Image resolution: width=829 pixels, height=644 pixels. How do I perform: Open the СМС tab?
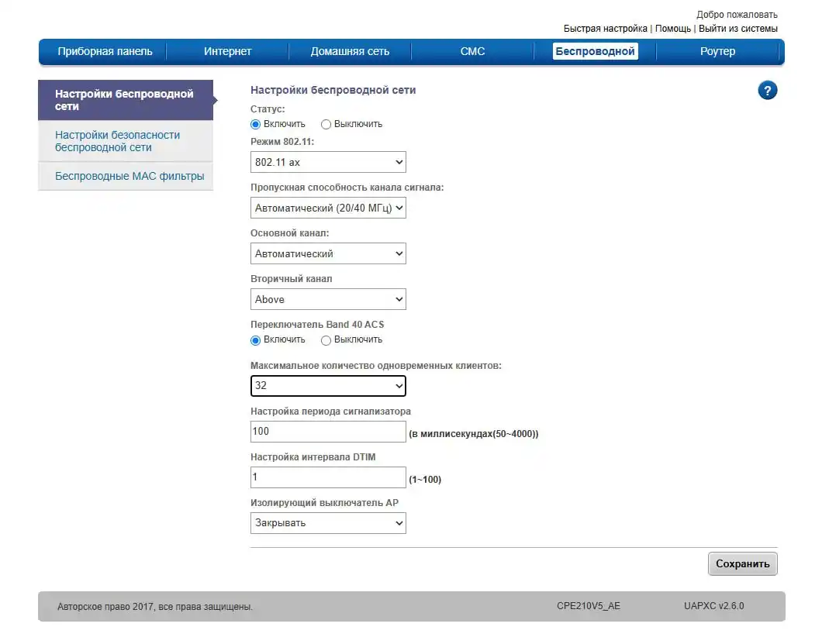(472, 51)
